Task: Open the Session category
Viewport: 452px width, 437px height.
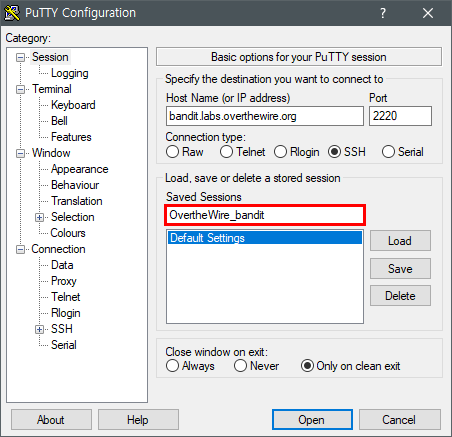Action: 50,57
